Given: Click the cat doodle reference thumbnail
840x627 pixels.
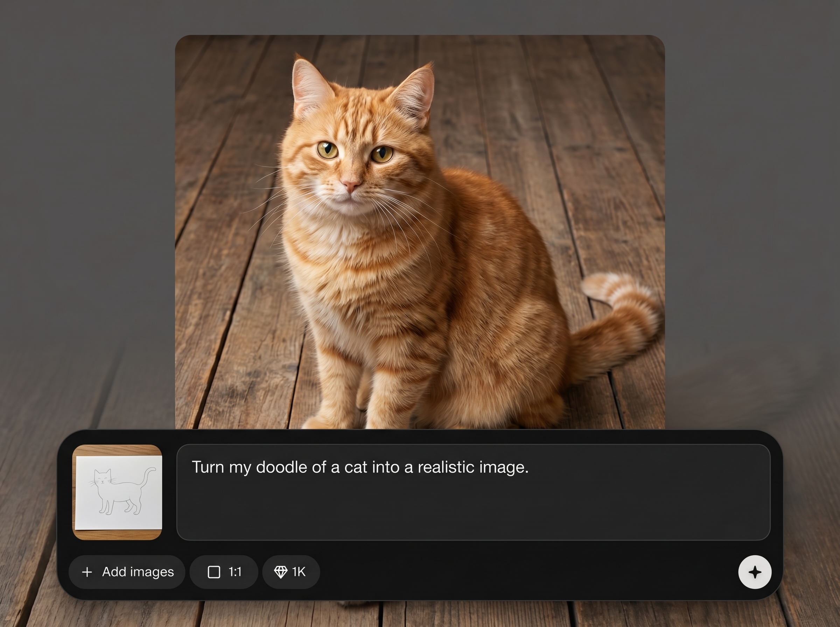Looking at the screenshot, I should [x=117, y=492].
